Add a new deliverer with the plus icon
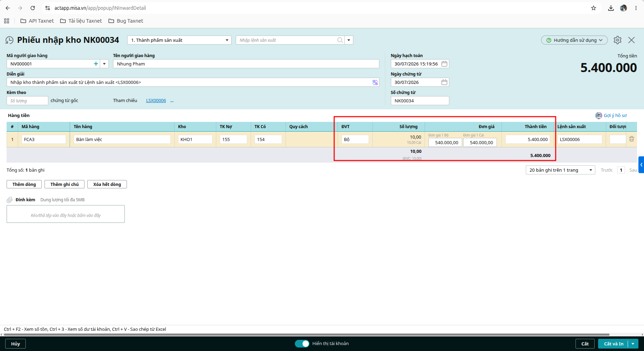The width and height of the screenshot is (644, 351). tap(96, 64)
